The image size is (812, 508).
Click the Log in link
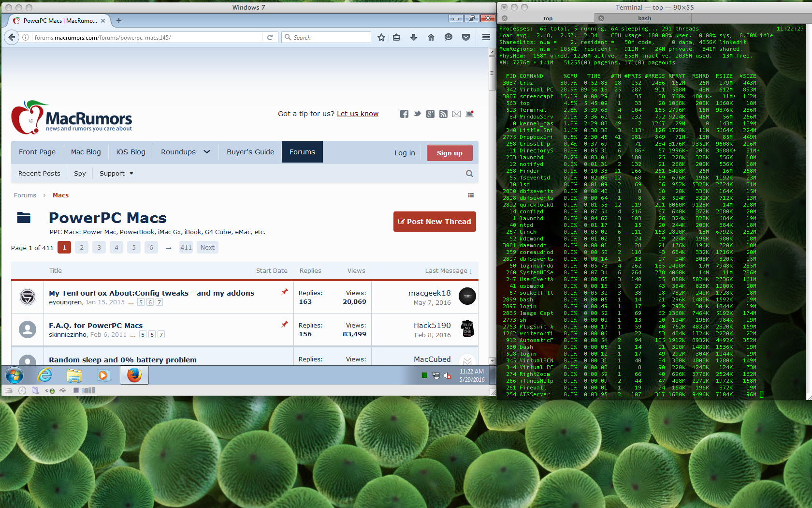coord(405,153)
